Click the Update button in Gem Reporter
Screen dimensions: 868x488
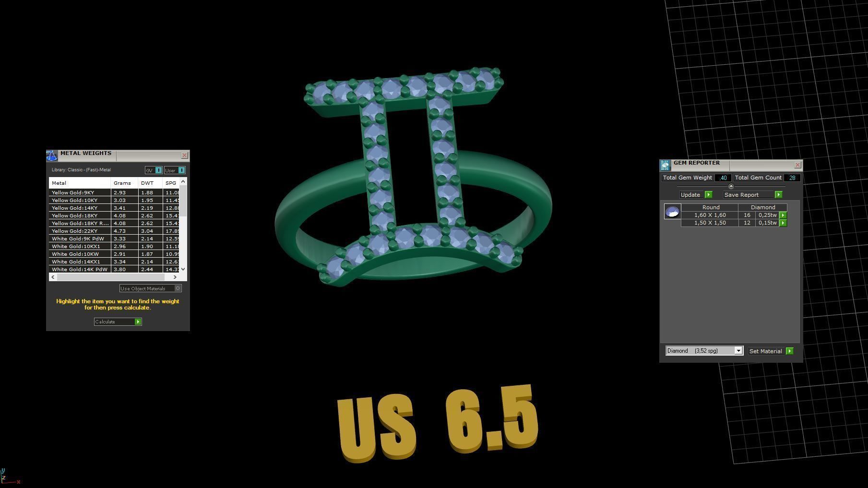691,195
